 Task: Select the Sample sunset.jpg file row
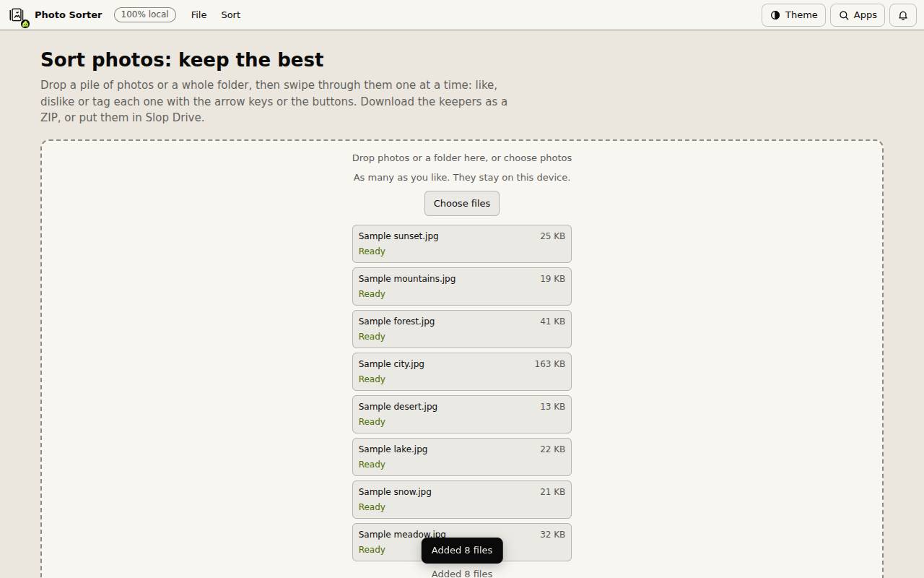pyautogui.click(x=462, y=243)
